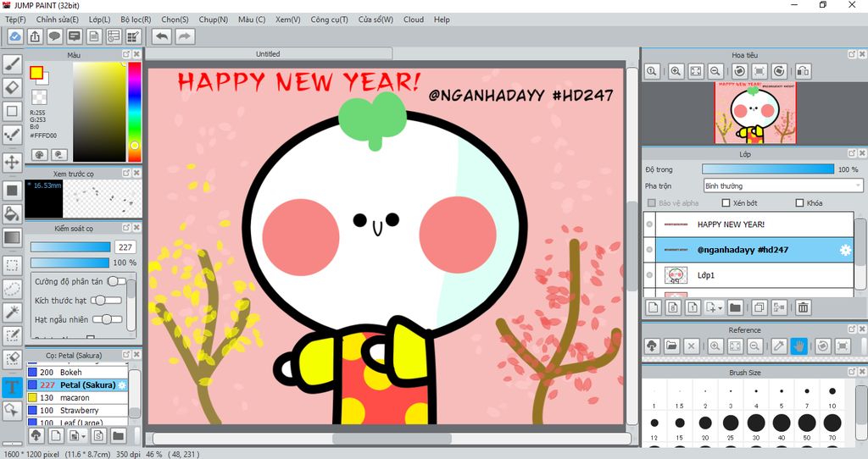Zoom in on the Navigator panel
The width and height of the screenshot is (868, 459).
click(x=676, y=71)
